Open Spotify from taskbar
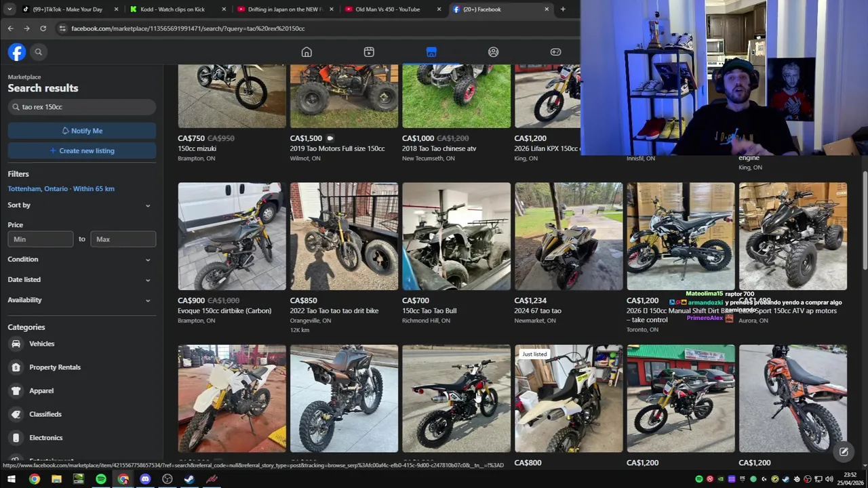Screen dimensions: 868x488 coord(101,479)
